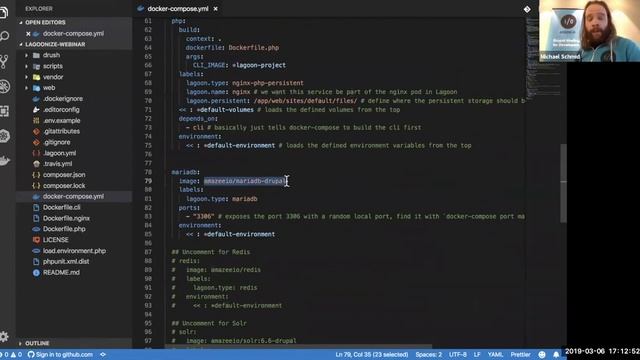Click Michael Schmid's webcam video thumbnail

589,31
